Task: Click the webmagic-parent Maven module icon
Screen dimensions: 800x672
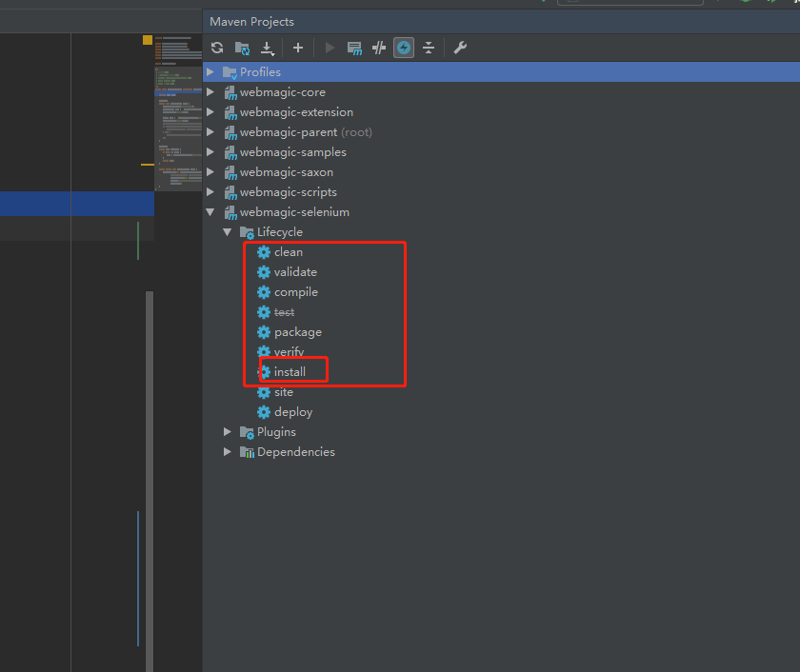Action: [x=230, y=132]
